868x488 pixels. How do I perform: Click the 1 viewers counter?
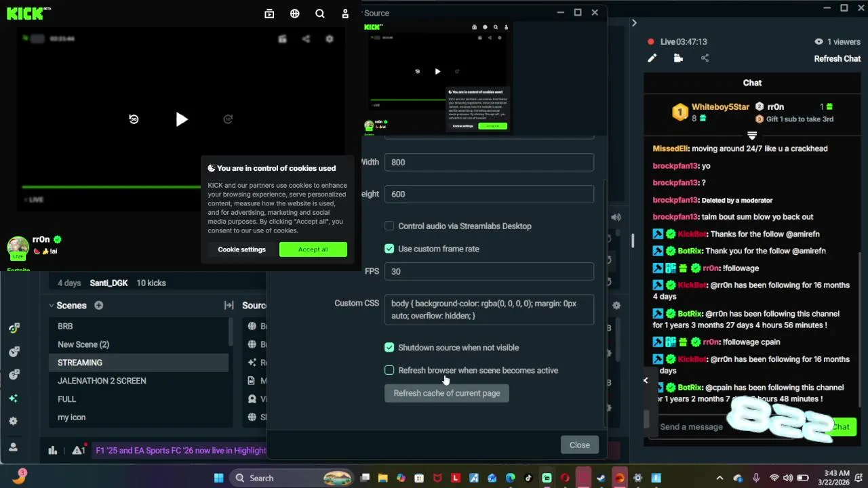[x=837, y=41]
